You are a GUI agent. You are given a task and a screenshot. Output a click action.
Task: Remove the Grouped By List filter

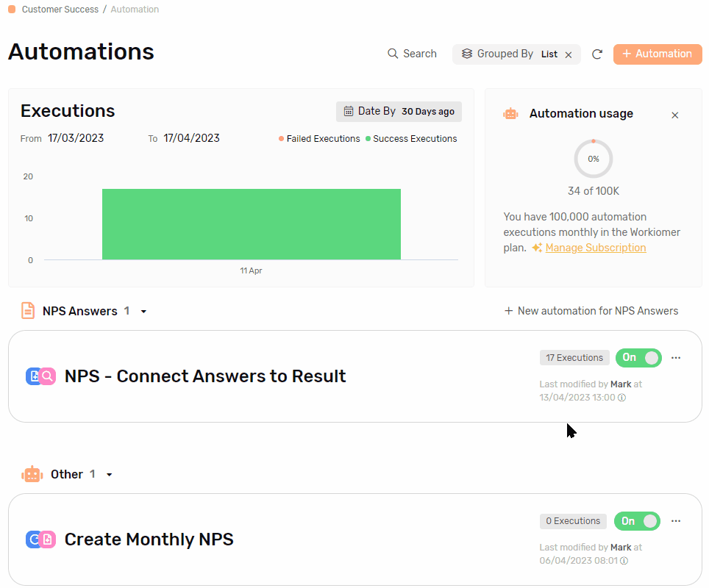[569, 54]
